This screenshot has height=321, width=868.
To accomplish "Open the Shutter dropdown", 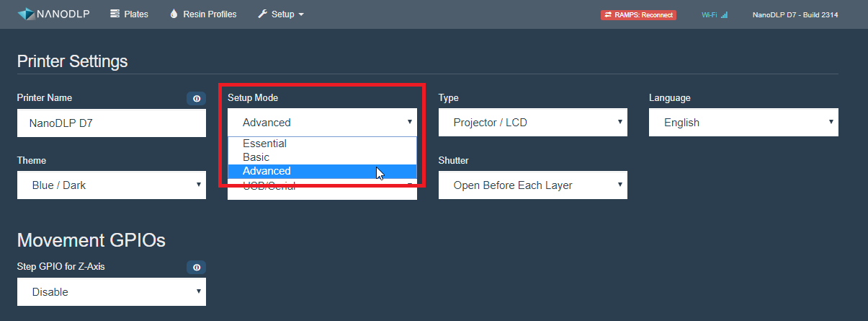I will point(533,185).
